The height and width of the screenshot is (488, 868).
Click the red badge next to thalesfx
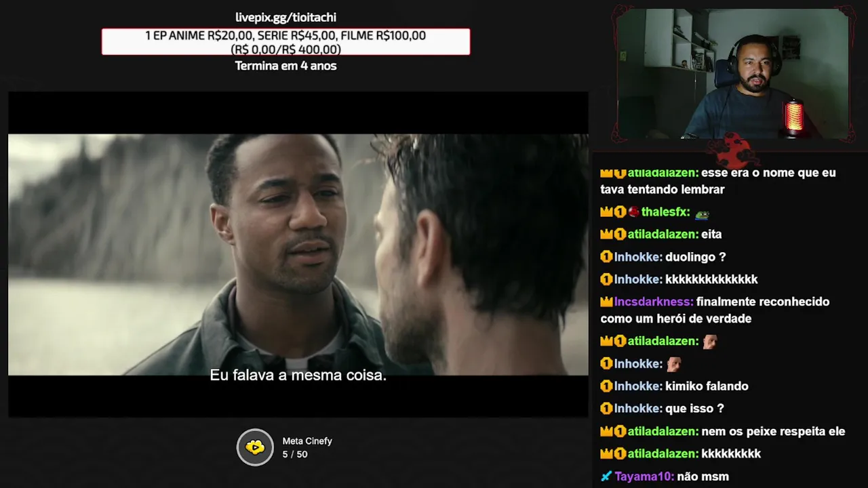pyautogui.click(x=633, y=212)
